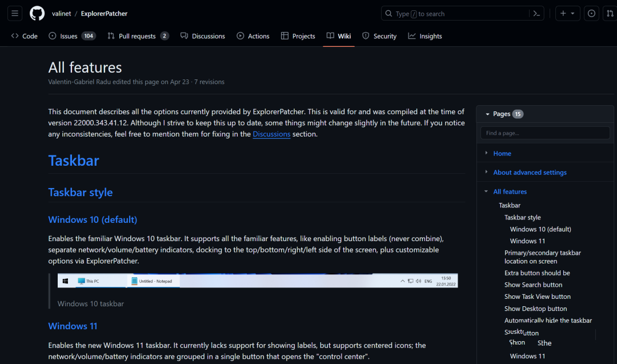This screenshot has width=617, height=364.
Task: Focus the Find a page field
Action: click(545, 133)
